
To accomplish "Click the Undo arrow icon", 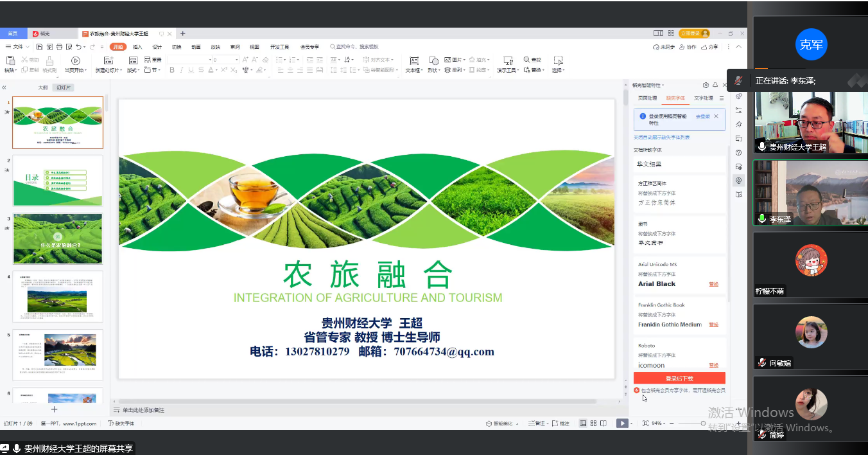I will click(78, 47).
